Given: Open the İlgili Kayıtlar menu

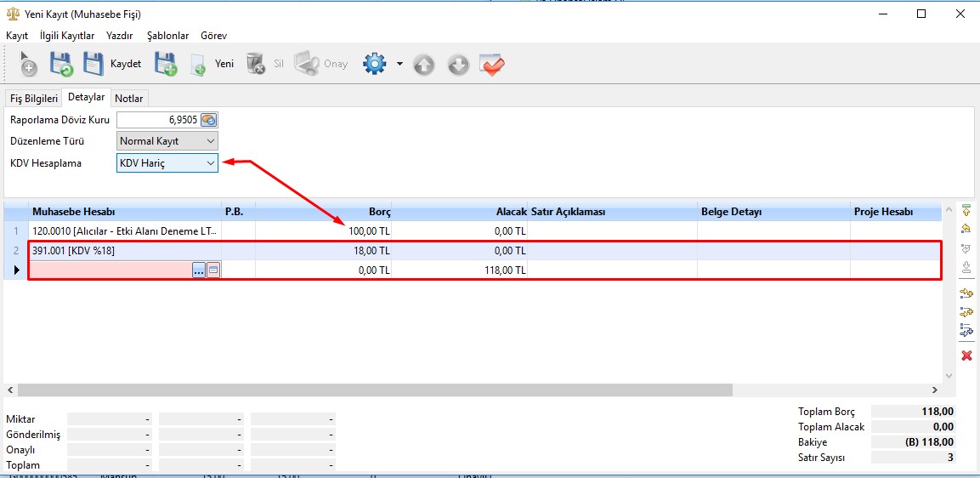Looking at the screenshot, I should [67, 36].
